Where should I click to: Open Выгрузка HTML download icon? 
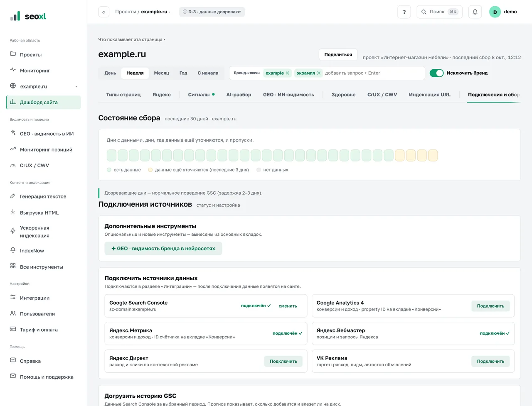[x=13, y=212]
